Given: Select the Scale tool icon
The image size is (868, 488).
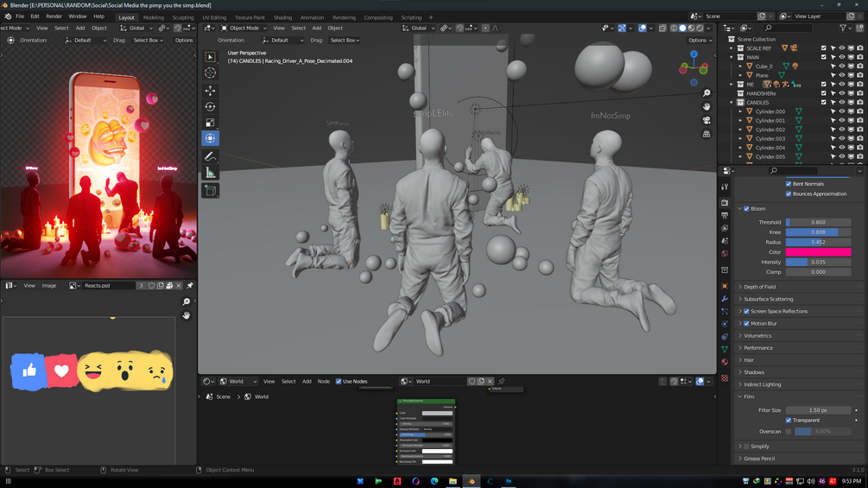Looking at the screenshot, I should coord(211,123).
